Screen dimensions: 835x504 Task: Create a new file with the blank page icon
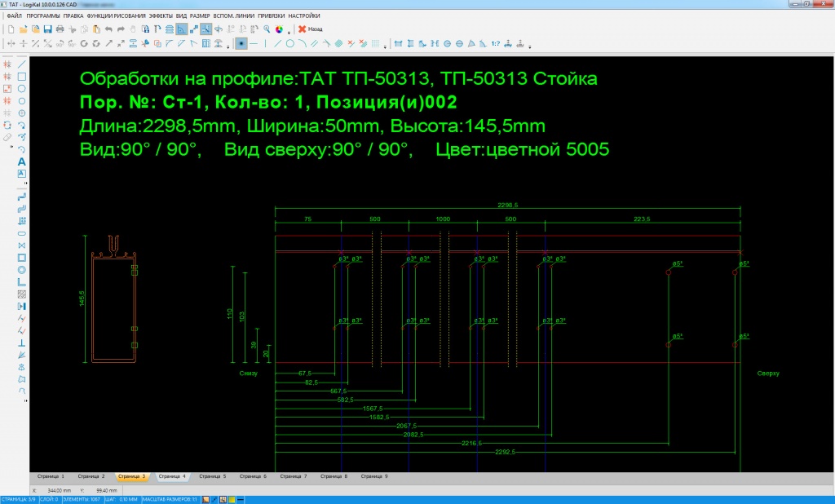click(11, 29)
